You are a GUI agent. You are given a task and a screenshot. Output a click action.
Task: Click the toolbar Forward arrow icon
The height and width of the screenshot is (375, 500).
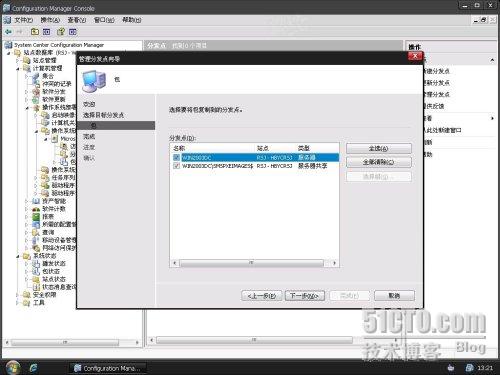point(20,32)
